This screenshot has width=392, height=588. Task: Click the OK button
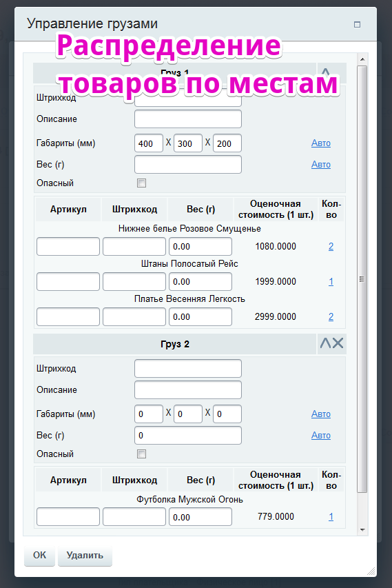click(x=40, y=556)
